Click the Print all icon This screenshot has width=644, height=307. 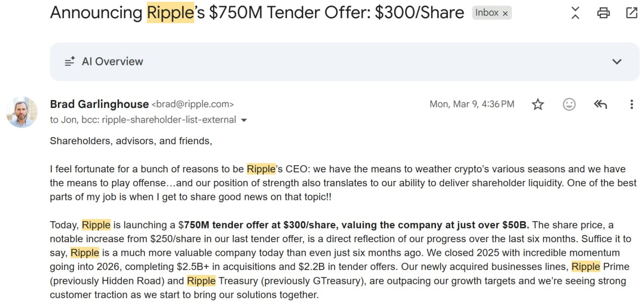(x=603, y=13)
